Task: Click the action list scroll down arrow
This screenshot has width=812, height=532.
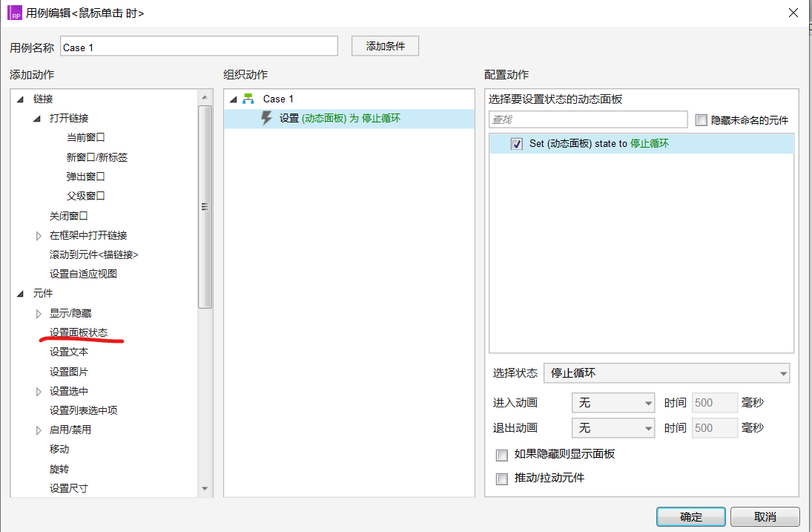Action: tap(205, 488)
